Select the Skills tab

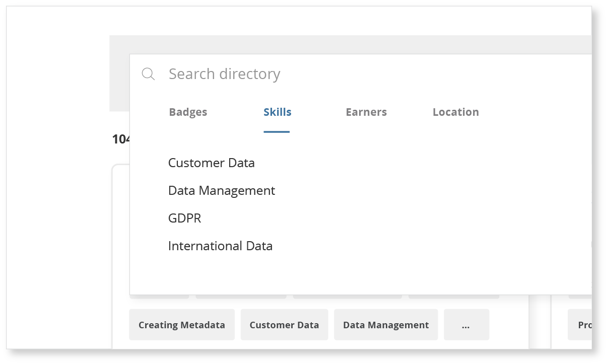tap(277, 112)
